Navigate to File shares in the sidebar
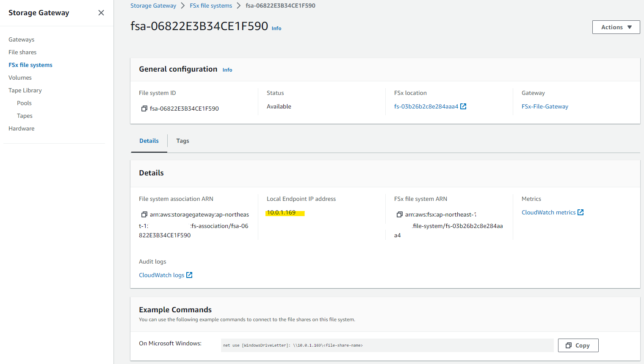 (22, 52)
